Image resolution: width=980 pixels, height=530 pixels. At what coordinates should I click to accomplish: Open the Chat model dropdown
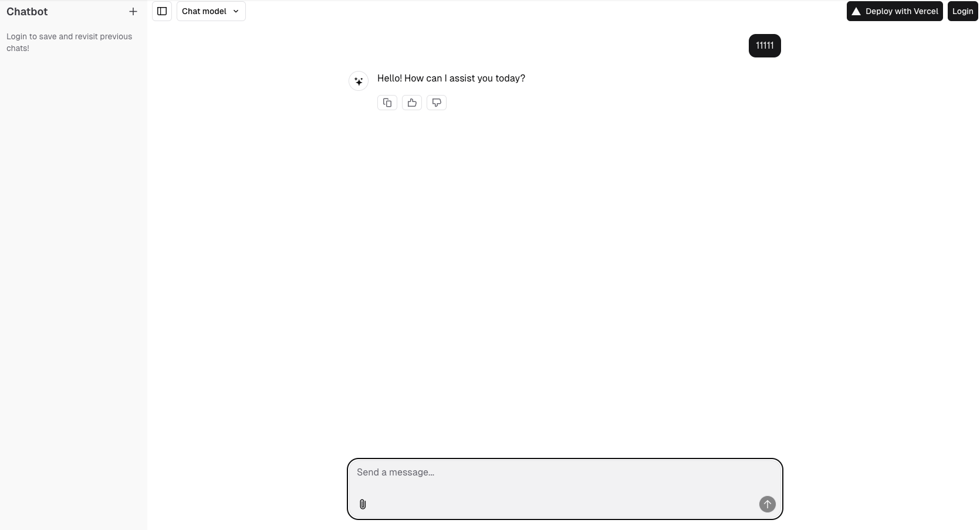(211, 11)
